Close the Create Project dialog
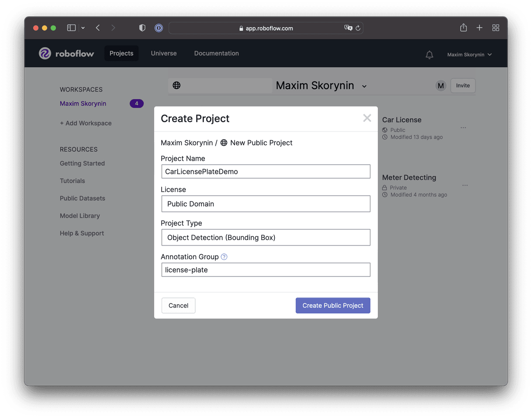Image resolution: width=532 pixels, height=418 pixels. click(x=367, y=118)
